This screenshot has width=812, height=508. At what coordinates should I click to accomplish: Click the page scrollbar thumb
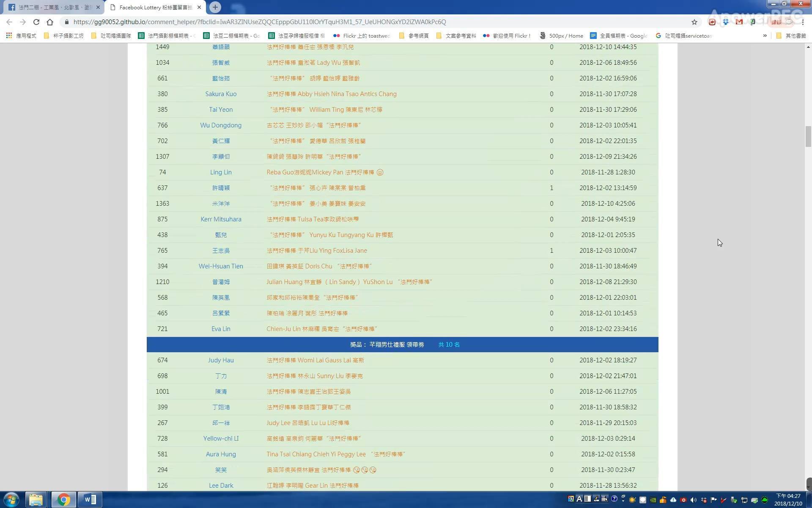(x=808, y=136)
